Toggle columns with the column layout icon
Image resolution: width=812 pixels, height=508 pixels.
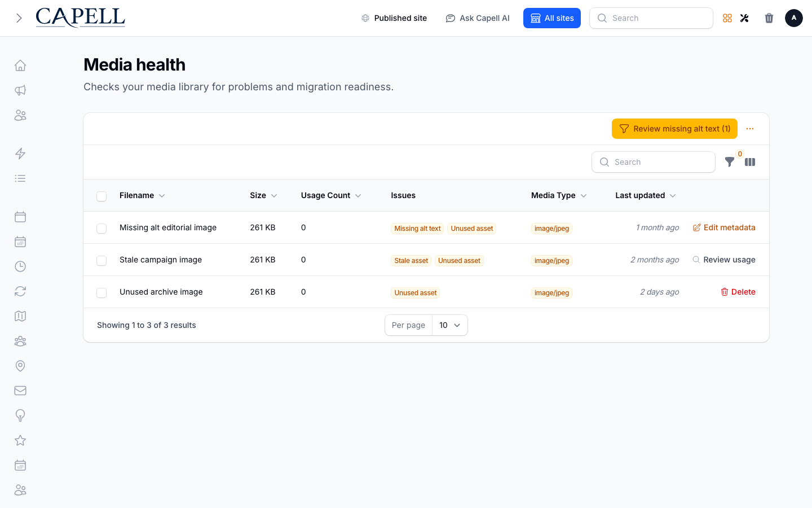point(750,162)
